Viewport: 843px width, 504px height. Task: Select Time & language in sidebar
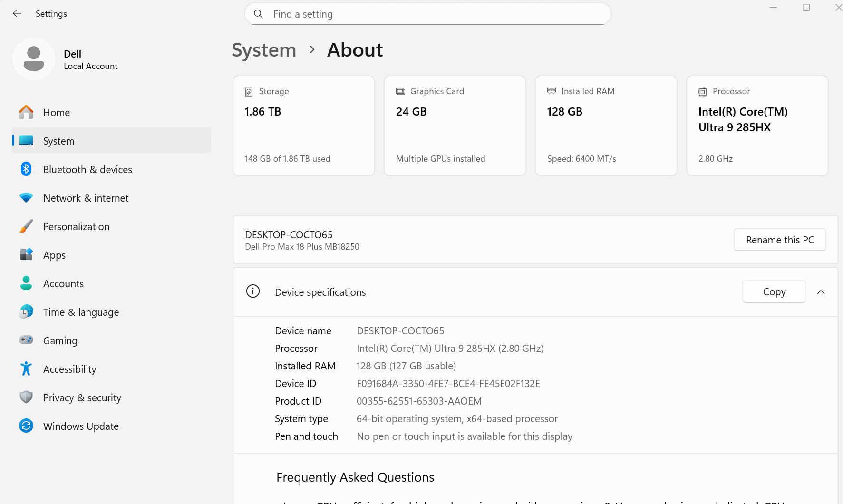coord(81,312)
